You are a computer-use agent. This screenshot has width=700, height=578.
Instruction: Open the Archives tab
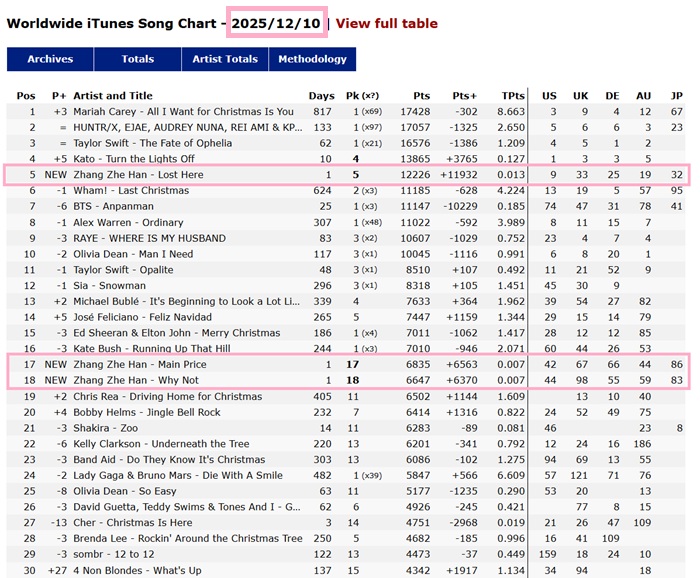coord(50,59)
